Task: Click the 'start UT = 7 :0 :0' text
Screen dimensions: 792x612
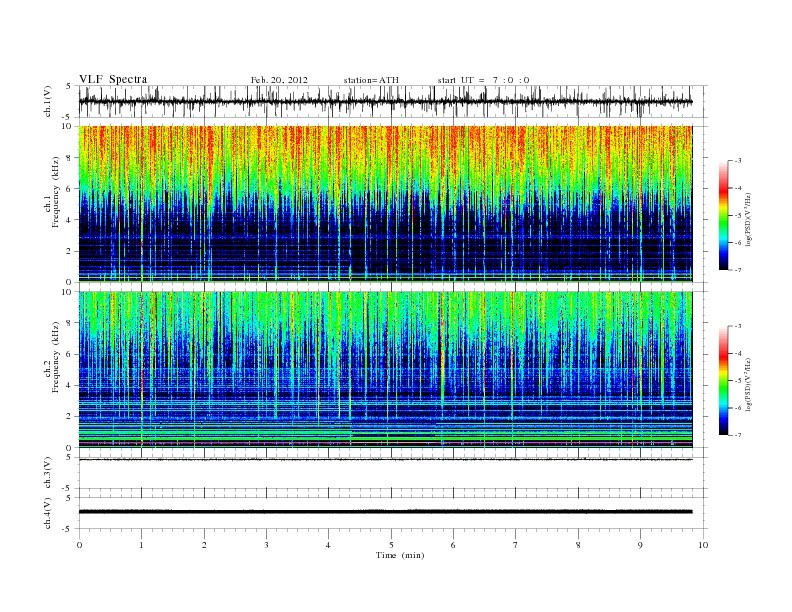Action: click(x=483, y=80)
